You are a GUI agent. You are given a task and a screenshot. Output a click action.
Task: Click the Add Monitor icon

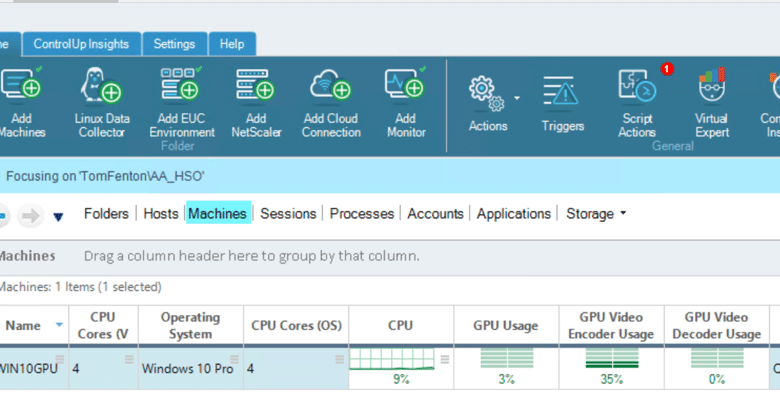406,83
